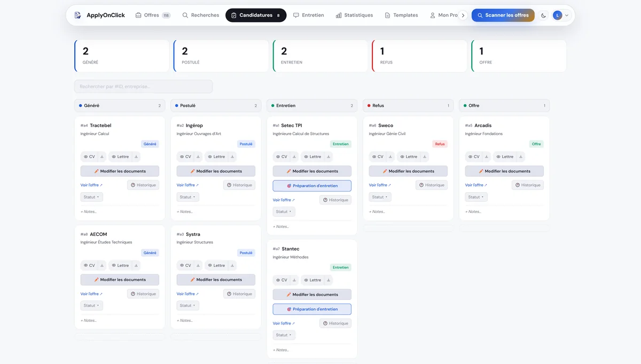
Task: Switch to the Entretien tab
Action: coord(309,15)
